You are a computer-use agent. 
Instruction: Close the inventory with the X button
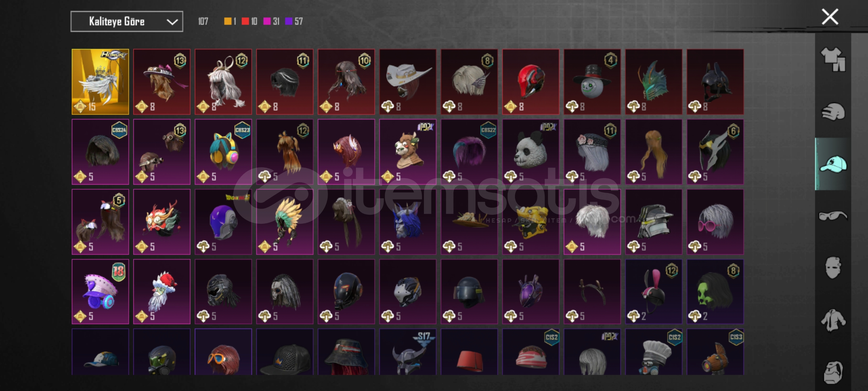click(x=830, y=17)
